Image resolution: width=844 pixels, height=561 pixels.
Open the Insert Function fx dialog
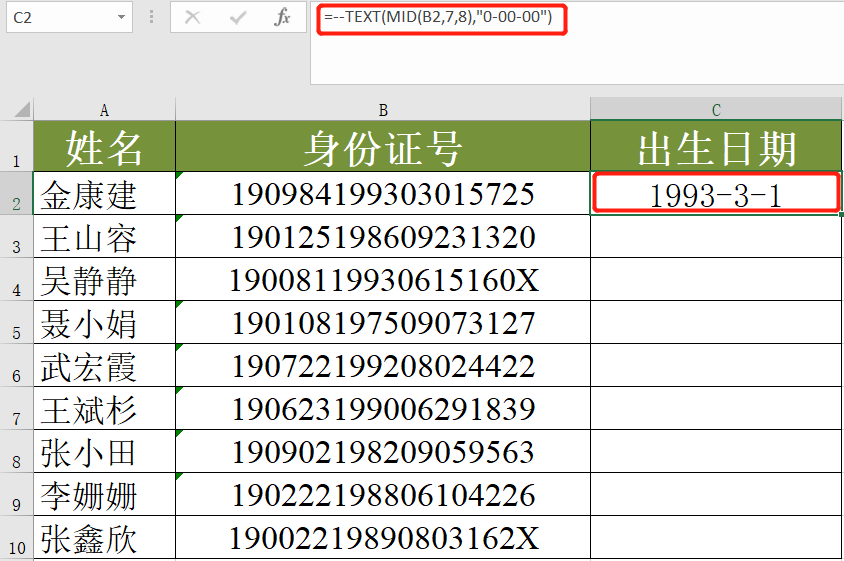tap(283, 17)
